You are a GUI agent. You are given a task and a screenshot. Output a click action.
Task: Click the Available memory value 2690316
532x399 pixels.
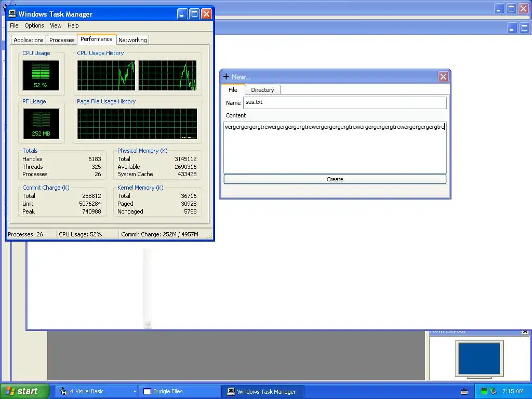(185, 167)
